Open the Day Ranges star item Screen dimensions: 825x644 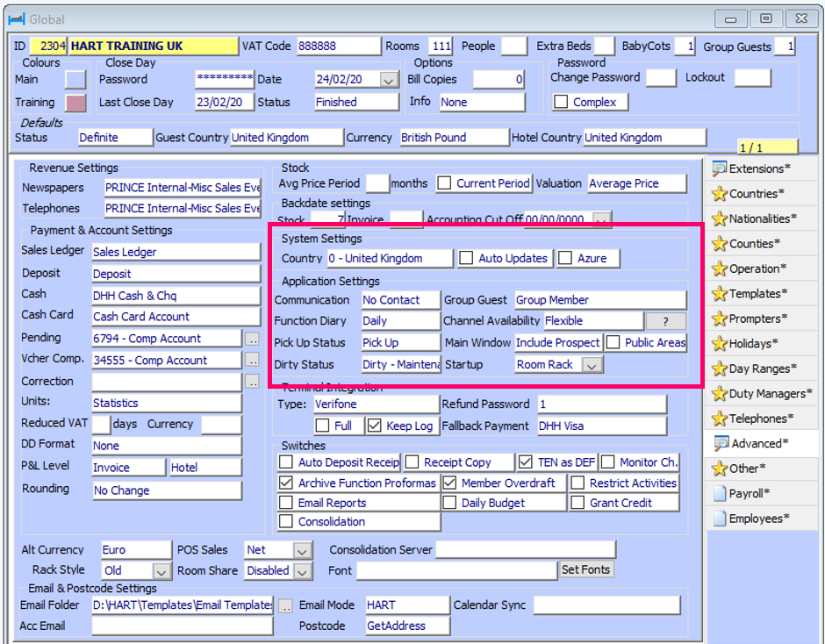[x=761, y=369]
